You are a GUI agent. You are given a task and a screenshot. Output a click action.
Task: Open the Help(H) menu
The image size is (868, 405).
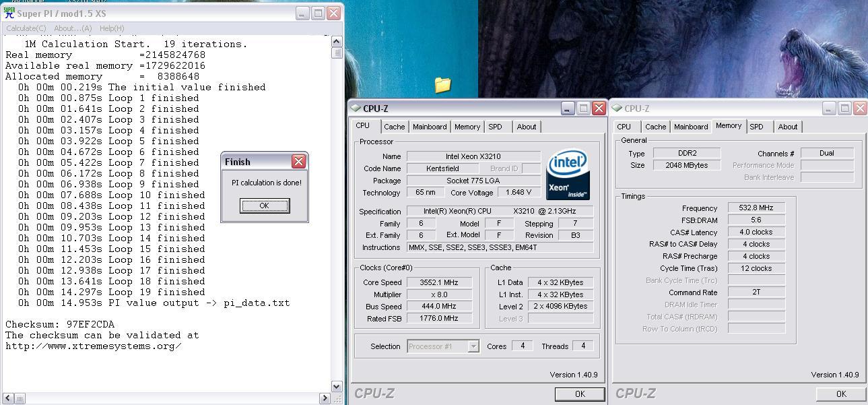[x=112, y=28]
